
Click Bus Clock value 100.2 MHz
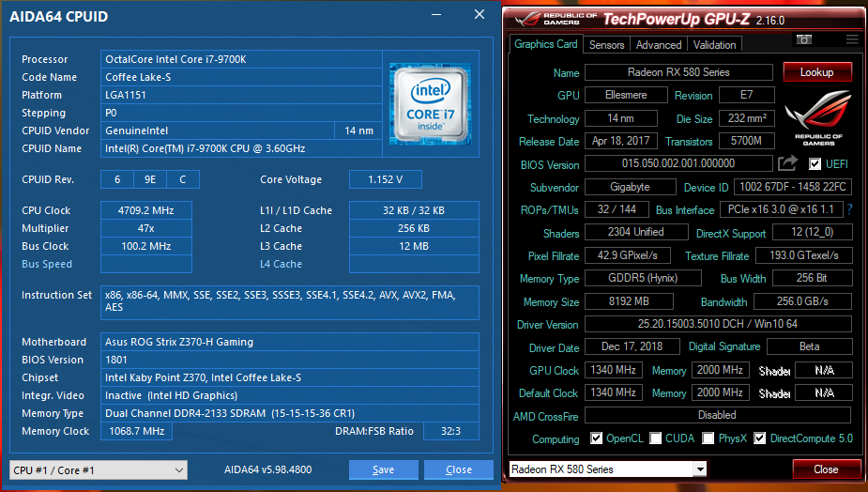coord(146,246)
